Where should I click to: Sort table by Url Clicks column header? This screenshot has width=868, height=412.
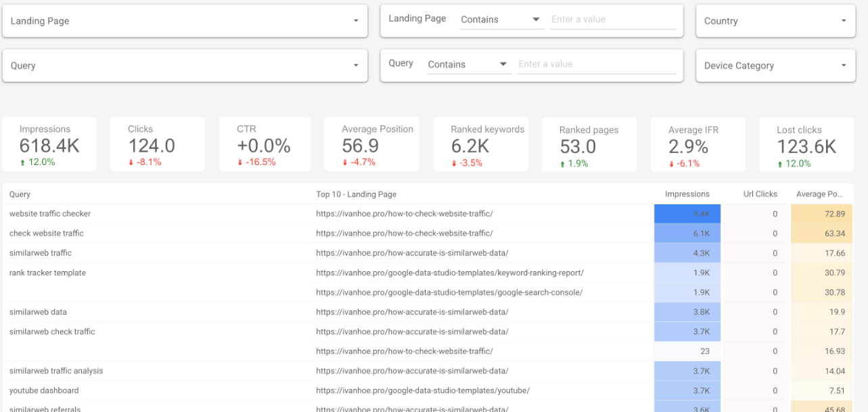[x=760, y=194]
